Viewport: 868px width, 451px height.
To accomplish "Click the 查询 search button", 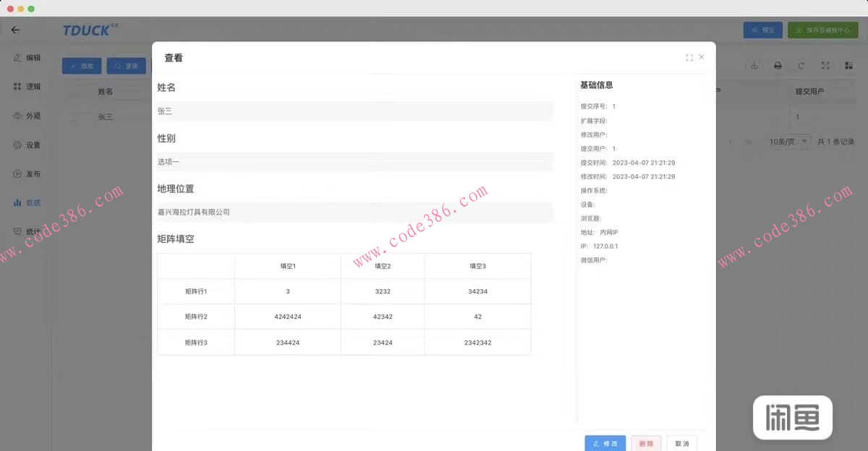I will coord(127,66).
